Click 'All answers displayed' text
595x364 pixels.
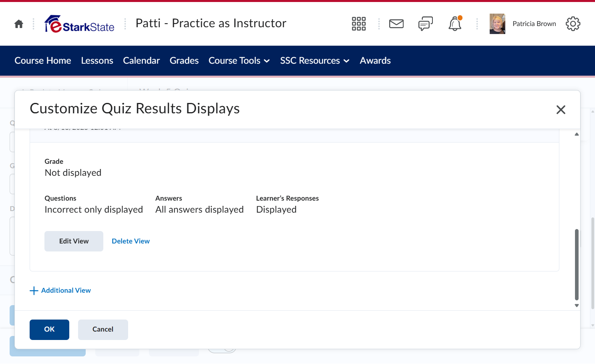click(199, 209)
